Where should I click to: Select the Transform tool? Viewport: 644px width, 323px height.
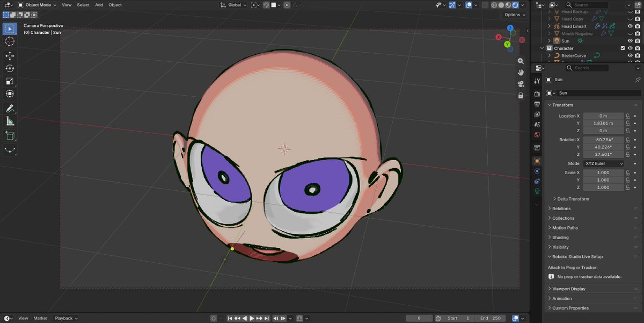pos(10,94)
